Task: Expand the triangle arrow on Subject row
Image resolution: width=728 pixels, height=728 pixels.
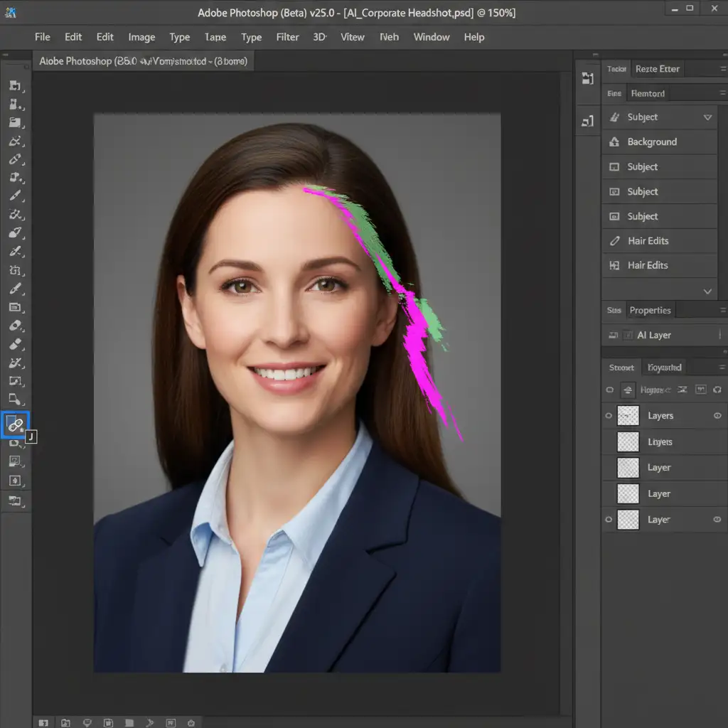Action: (x=707, y=117)
